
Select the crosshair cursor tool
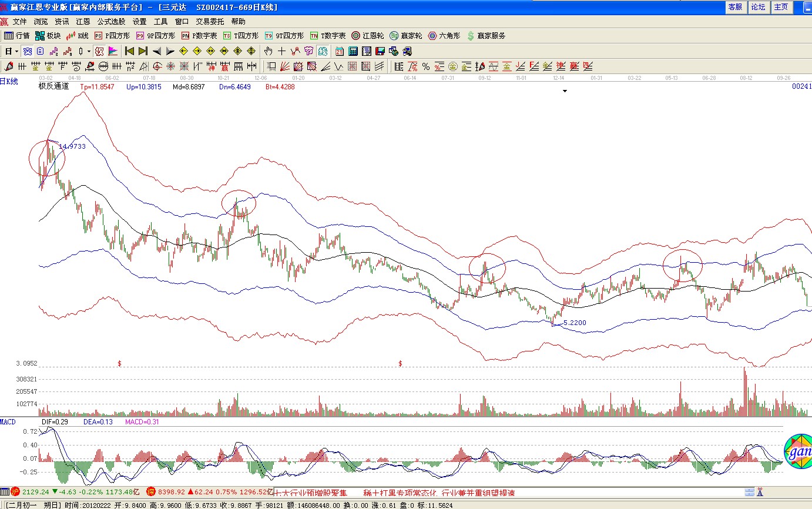coord(282,51)
